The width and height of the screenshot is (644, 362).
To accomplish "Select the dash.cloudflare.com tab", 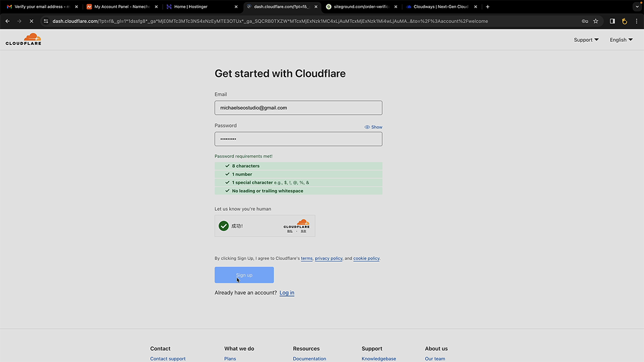I will click(282, 7).
